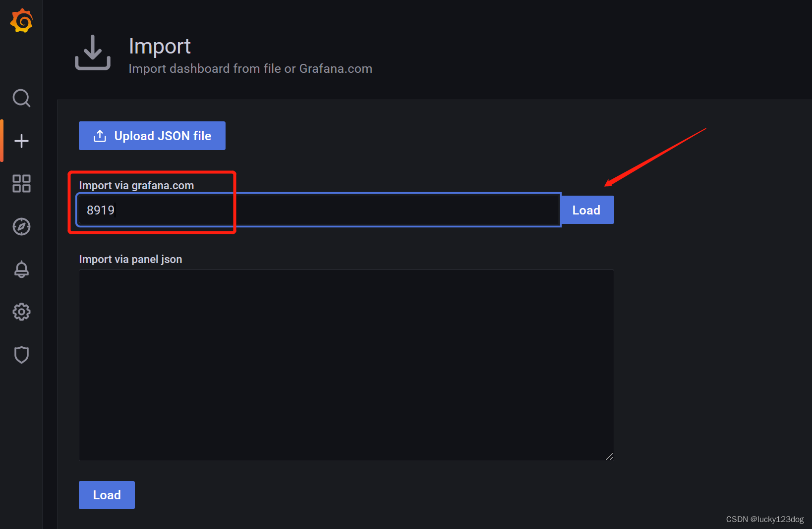Click the 'Import via panel json' label
The width and height of the screenshot is (812, 529).
[130, 259]
